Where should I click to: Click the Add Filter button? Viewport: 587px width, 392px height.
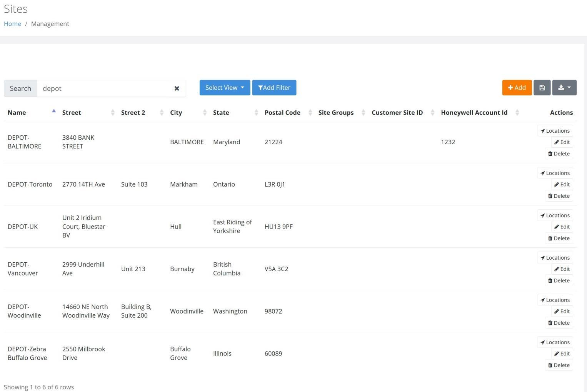pos(274,88)
